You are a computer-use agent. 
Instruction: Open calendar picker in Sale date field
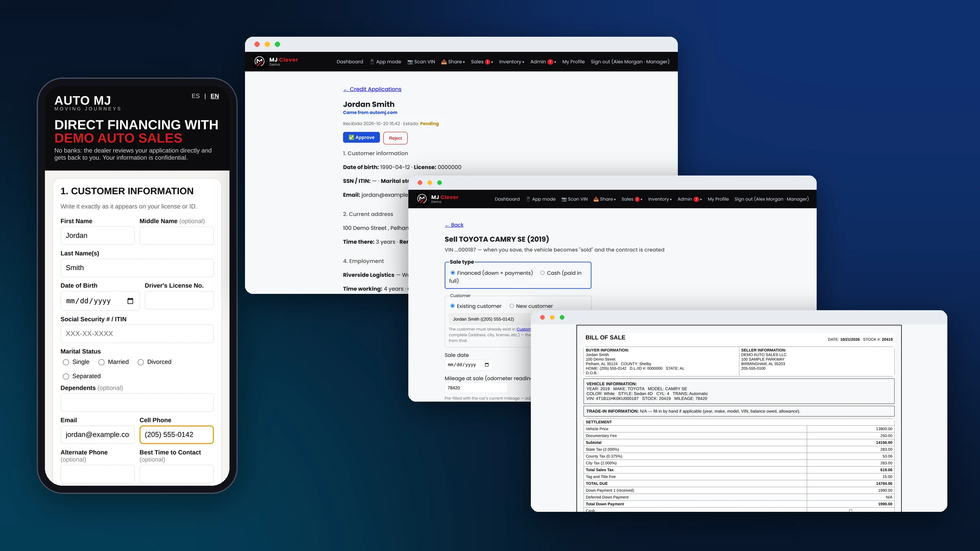coord(487,365)
